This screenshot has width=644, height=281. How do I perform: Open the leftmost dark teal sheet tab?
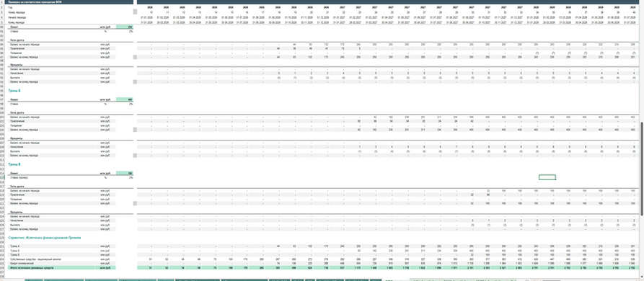[x=34, y=280]
